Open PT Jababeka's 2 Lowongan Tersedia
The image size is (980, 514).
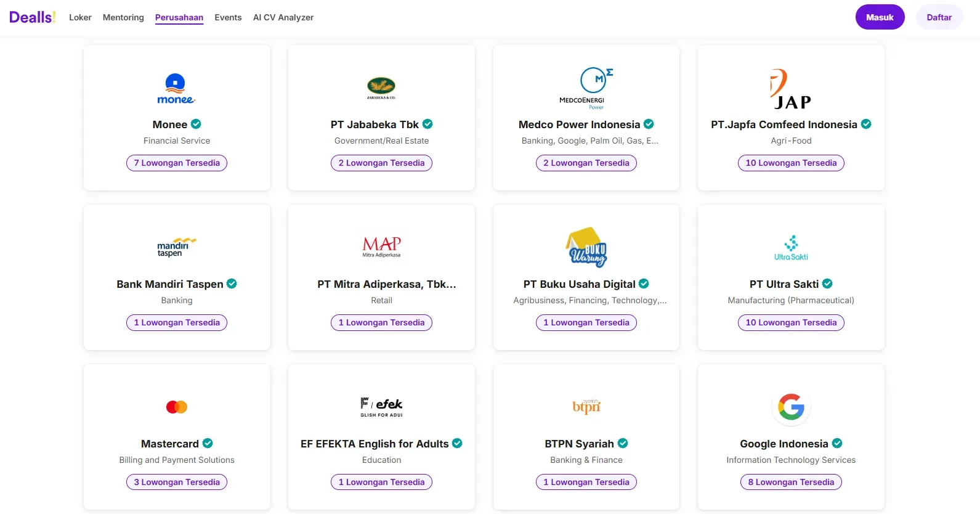click(381, 163)
